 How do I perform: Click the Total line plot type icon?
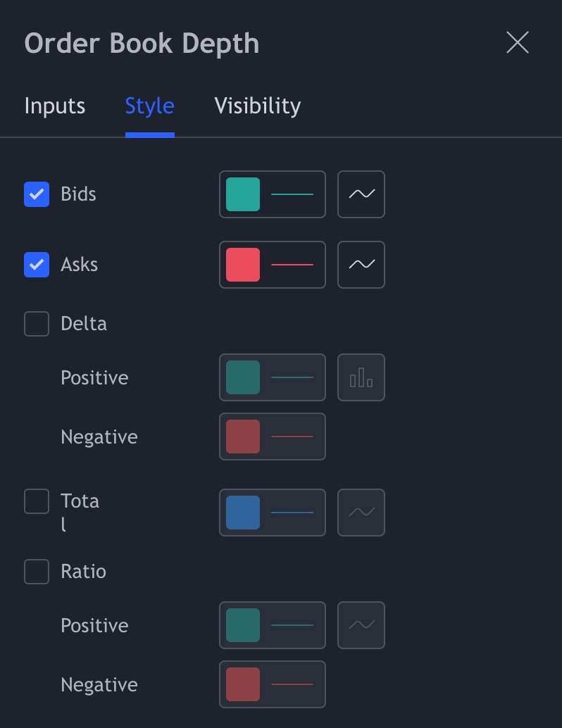click(361, 513)
